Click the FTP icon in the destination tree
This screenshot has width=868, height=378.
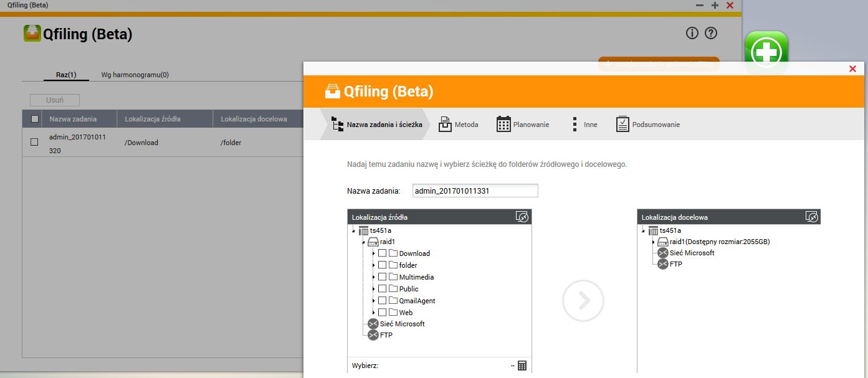(x=663, y=264)
